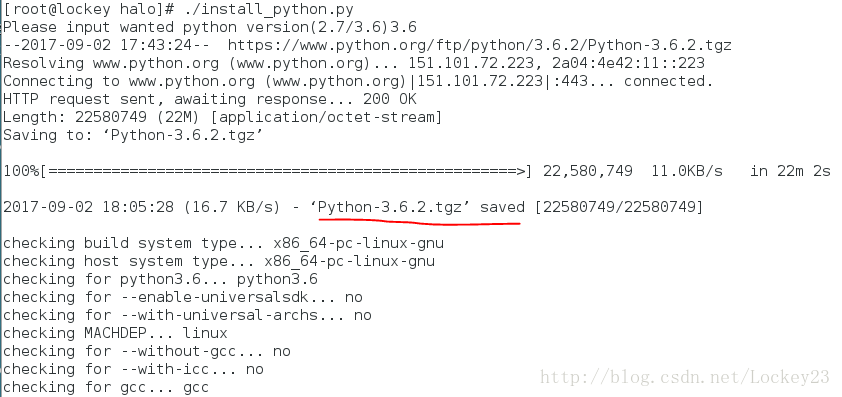
Task: Click the checking for python3.6 line
Action: pos(161,279)
